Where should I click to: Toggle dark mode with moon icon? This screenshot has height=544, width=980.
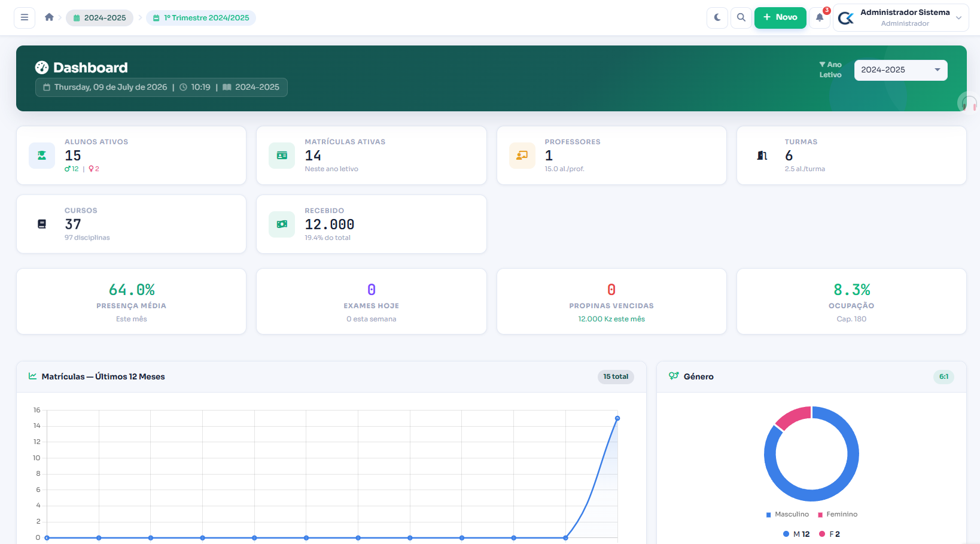pos(717,17)
